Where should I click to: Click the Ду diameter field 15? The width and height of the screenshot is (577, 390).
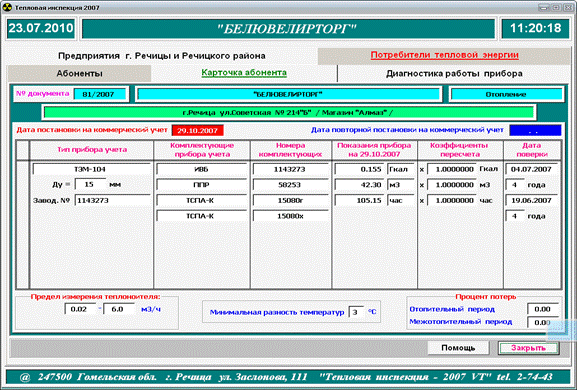[x=90, y=184]
